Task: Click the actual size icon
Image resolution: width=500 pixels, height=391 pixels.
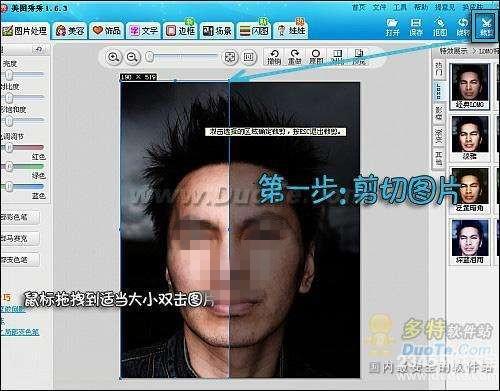Action: click(248, 57)
